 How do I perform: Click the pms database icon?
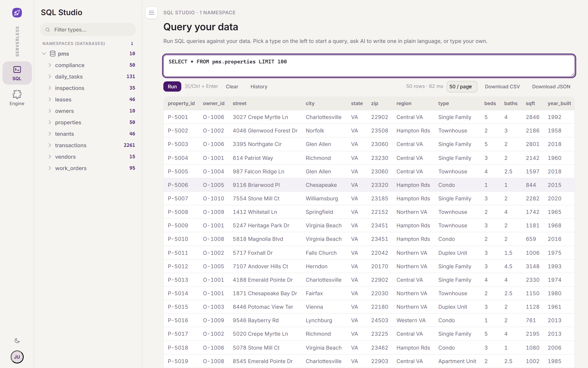(x=52, y=54)
